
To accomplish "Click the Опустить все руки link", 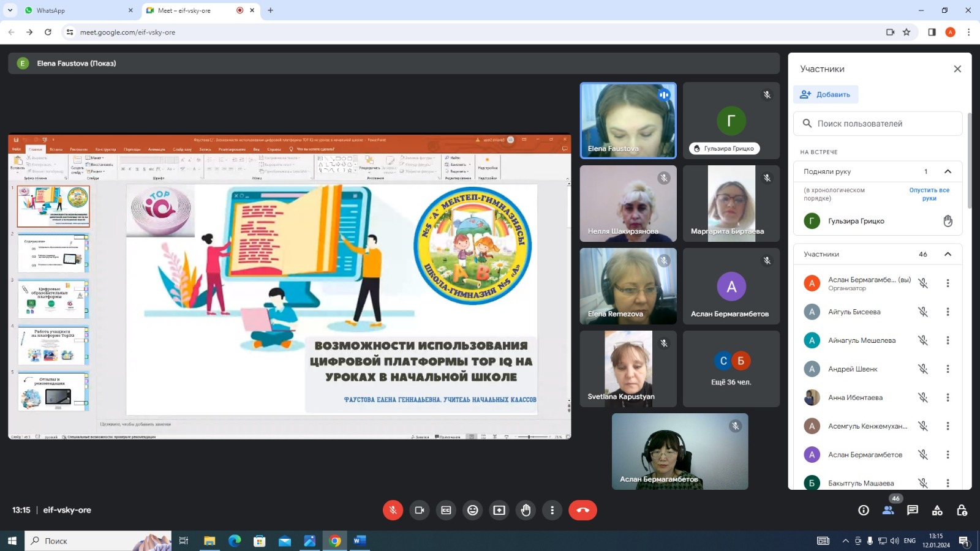I will 929,194.
